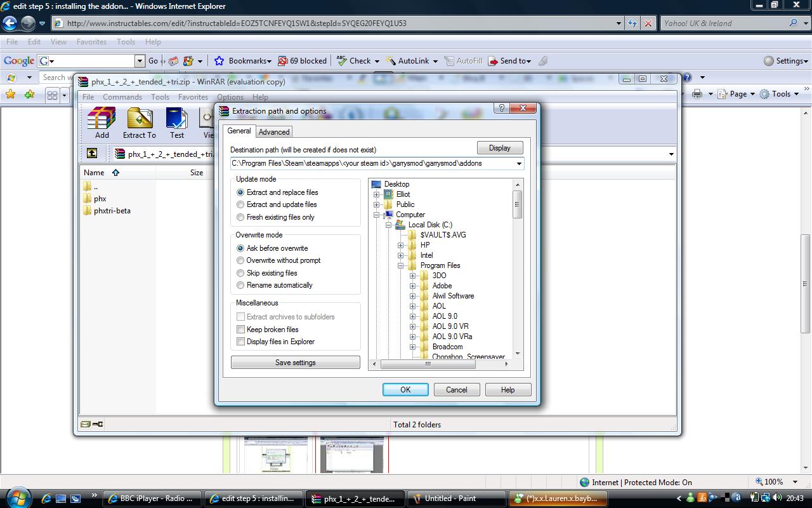Click the help question mark in dialog title bar
This screenshot has width=812, height=508.
coord(502,108)
